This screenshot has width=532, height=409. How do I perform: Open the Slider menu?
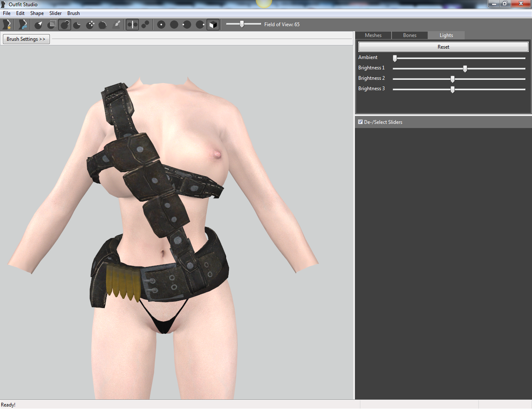[x=55, y=13]
